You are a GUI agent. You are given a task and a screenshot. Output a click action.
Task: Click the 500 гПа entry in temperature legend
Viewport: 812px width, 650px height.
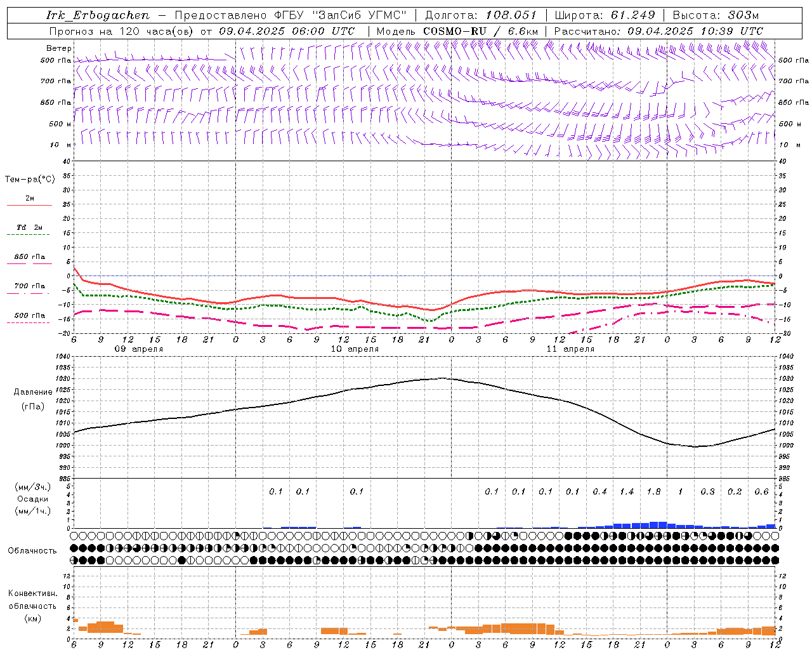(30, 315)
